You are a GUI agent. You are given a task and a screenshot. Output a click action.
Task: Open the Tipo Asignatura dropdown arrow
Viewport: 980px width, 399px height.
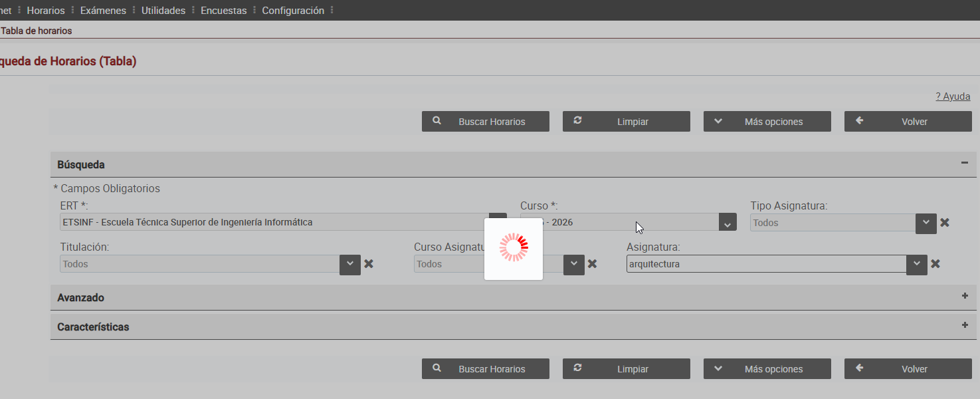[926, 223]
